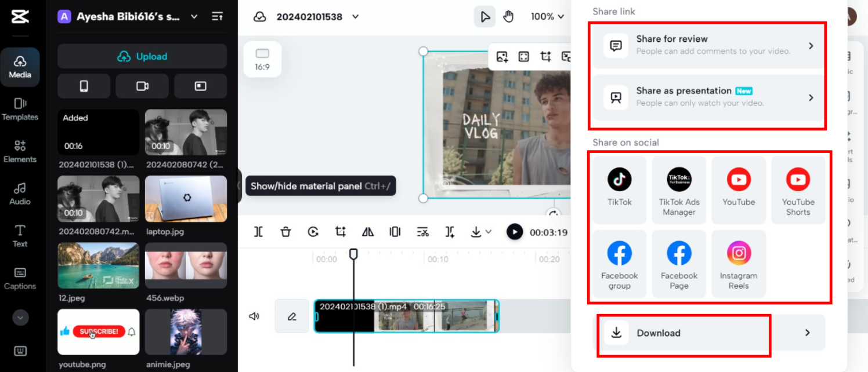868x372 pixels.
Task: Click the sort and filter media icon
Action: [x=217, y=17]
